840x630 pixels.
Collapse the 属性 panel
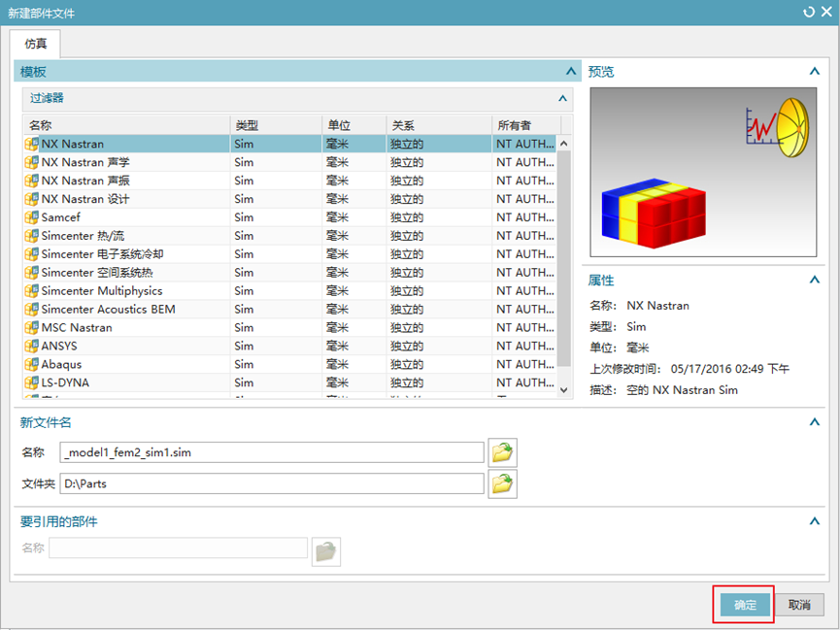coord(814,280)
